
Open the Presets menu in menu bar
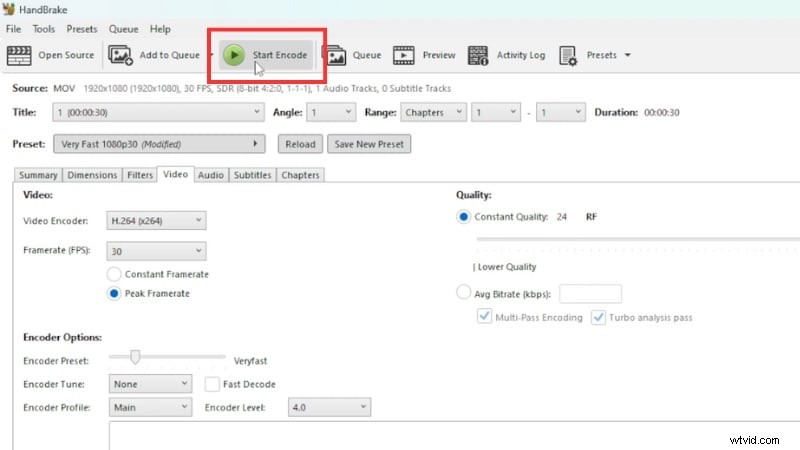click(82, 29)
